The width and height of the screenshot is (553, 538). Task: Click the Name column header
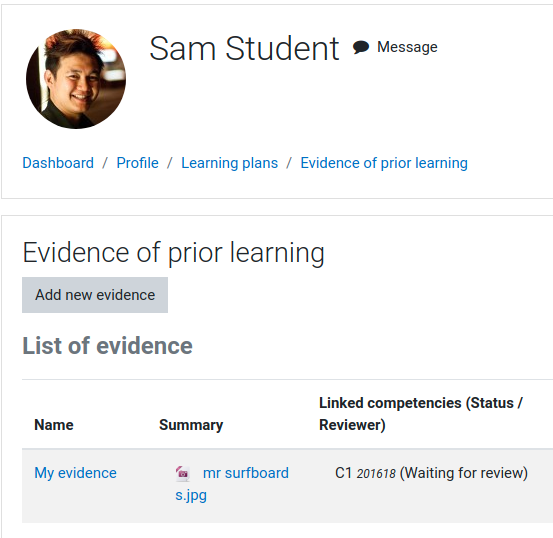pyautogui.click(x=54, y=425)
